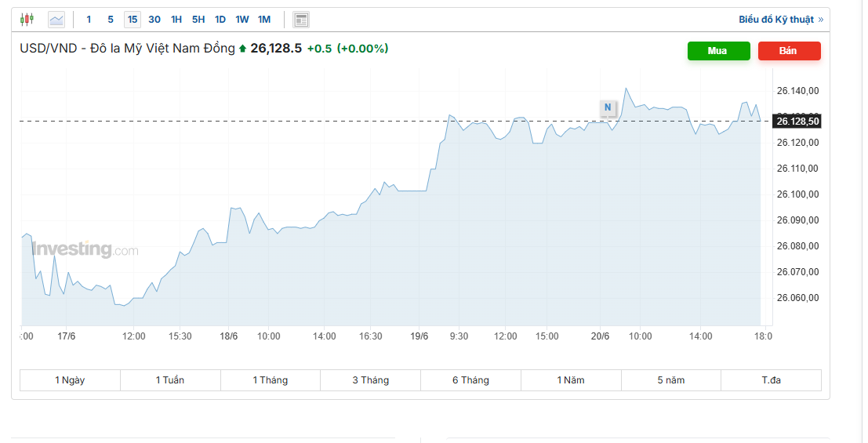Set interval to 1 minute
The image size is (868, 443).
pos(89,20)
